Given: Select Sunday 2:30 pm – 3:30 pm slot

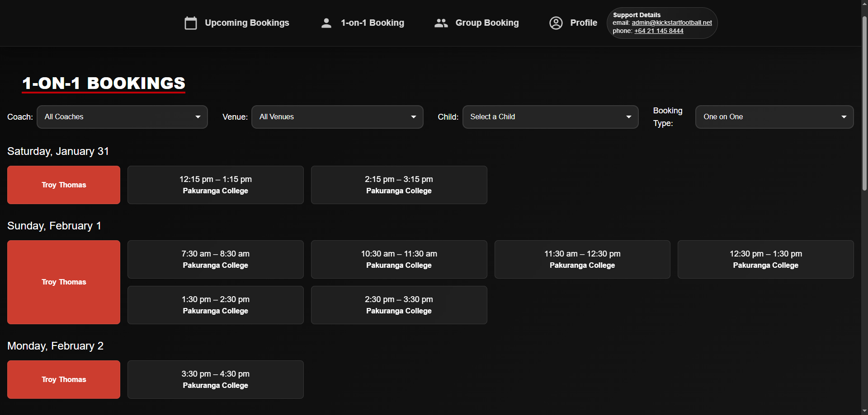Looking at the screenshot, I should (x=399, y=305).
